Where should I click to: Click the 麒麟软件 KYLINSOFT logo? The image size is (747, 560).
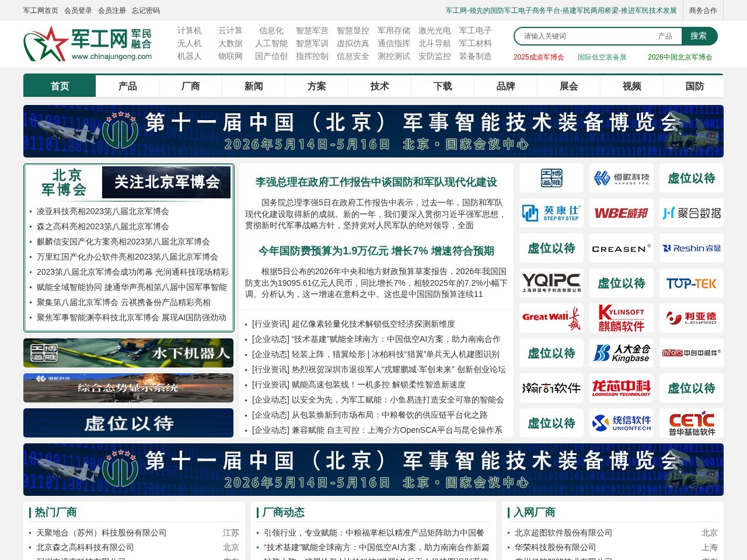pos(621,318)
